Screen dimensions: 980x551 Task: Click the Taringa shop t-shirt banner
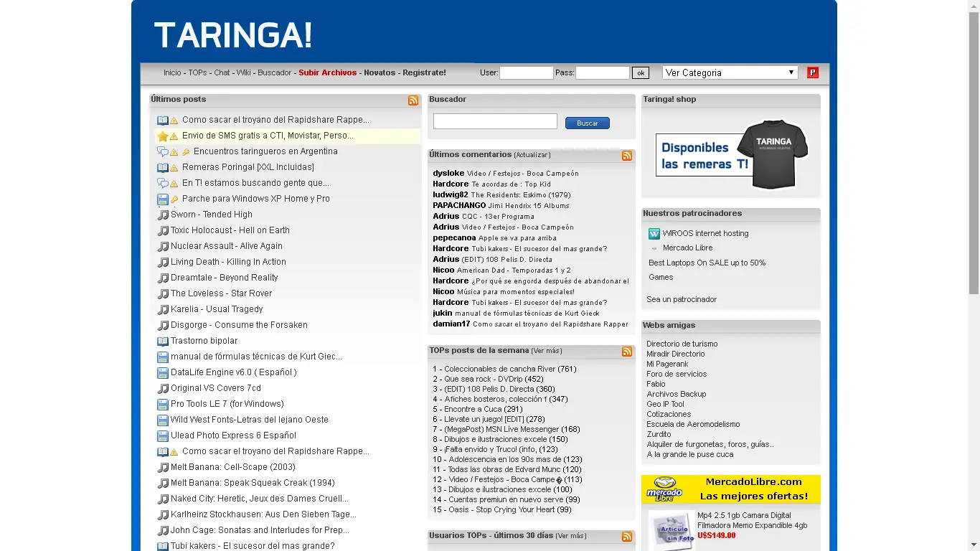[731, 154]
